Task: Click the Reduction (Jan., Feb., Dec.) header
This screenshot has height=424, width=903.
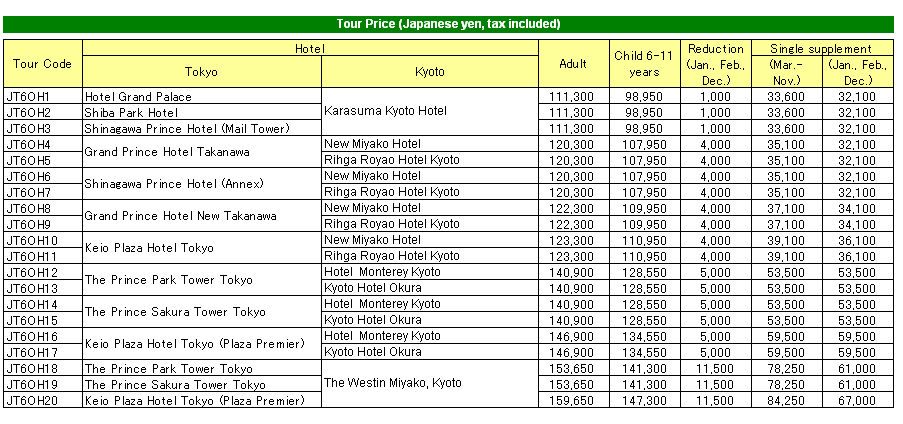Action: click(715, 64)
